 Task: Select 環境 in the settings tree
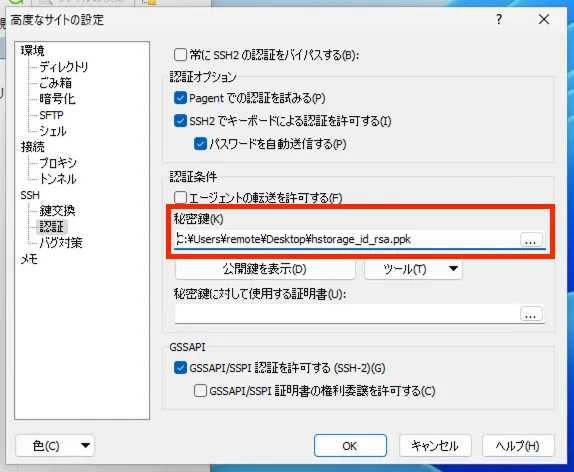click(x=32, y=51)
